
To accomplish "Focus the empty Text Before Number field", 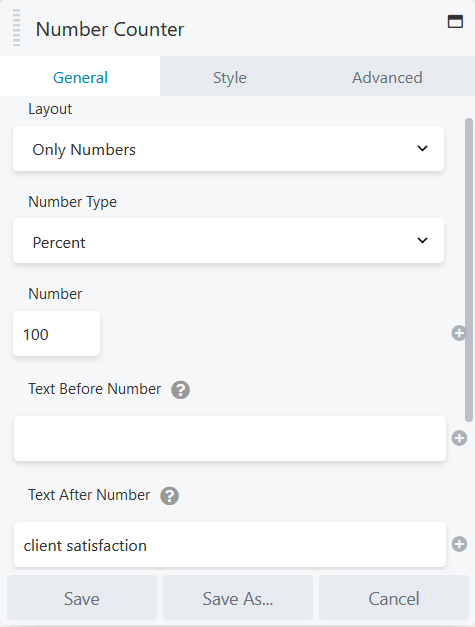I will coord(230,438).
